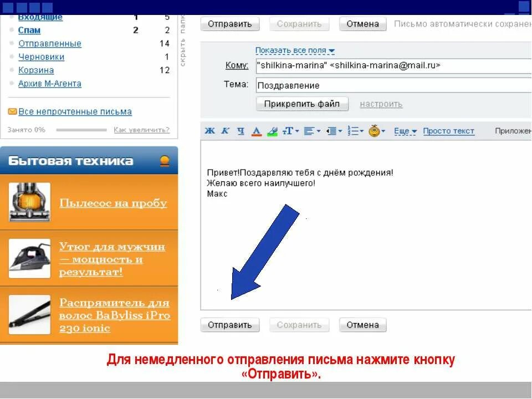
Task: Expand the Еще formatting menu
Action: (405, 131)
